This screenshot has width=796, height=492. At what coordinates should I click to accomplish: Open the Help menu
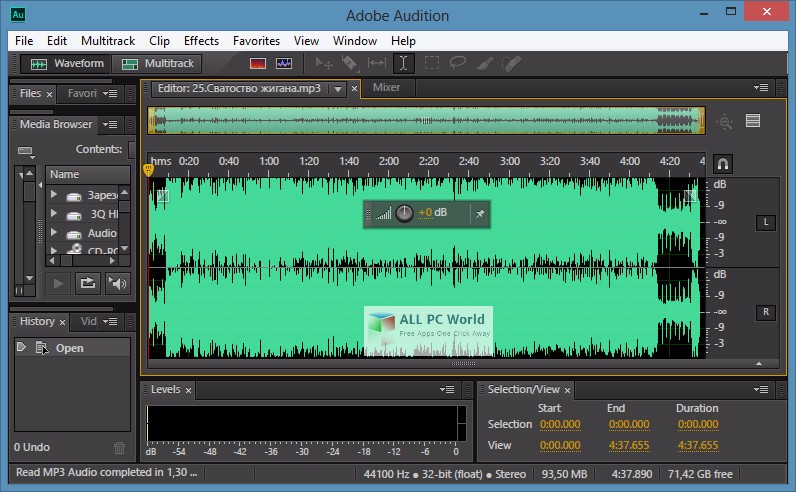click(403, 41)
